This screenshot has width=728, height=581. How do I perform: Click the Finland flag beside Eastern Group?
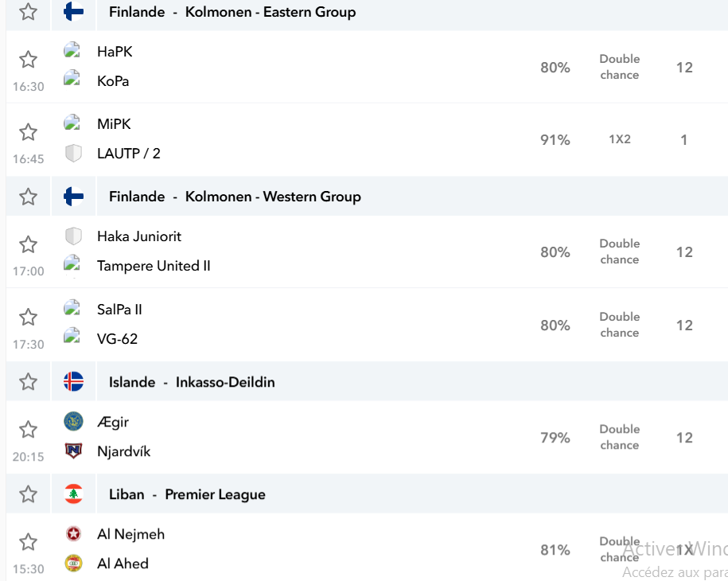pyautogui.click(x=73, y=12)
